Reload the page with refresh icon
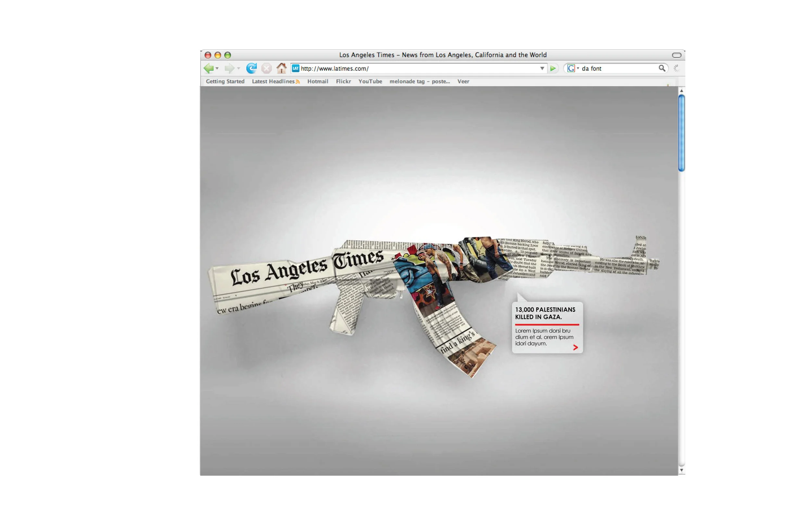Screen dimensions: 812x525 (x=251, y=68)
